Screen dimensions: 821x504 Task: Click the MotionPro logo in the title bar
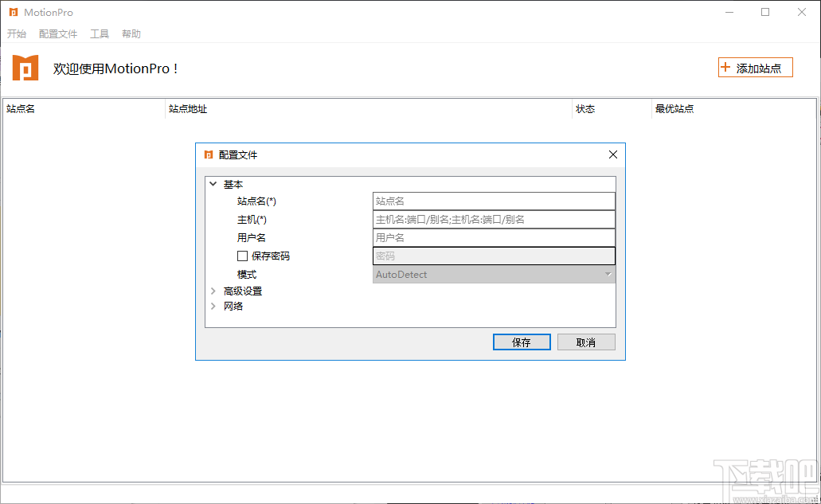pyautogui.click(x=13, y=12)
